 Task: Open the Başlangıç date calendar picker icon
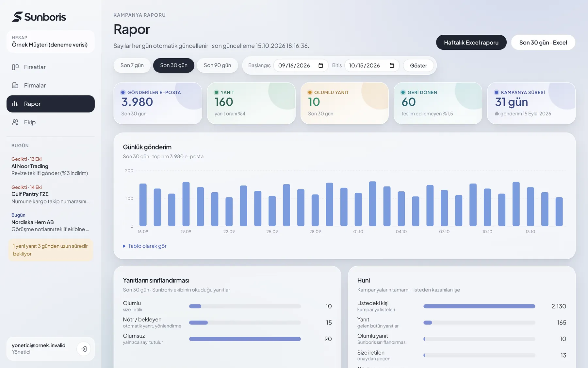(x=321, y=65)
